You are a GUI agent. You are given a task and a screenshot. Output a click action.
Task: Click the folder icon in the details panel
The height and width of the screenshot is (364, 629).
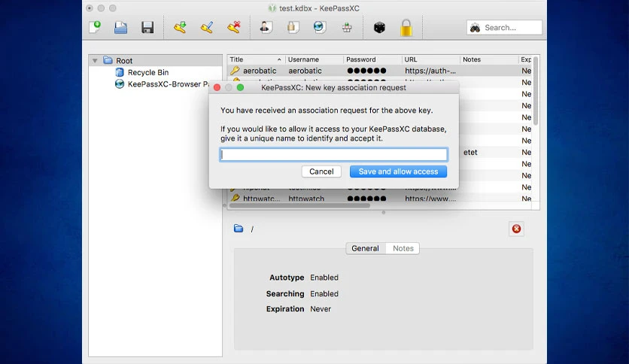point(239,229)
